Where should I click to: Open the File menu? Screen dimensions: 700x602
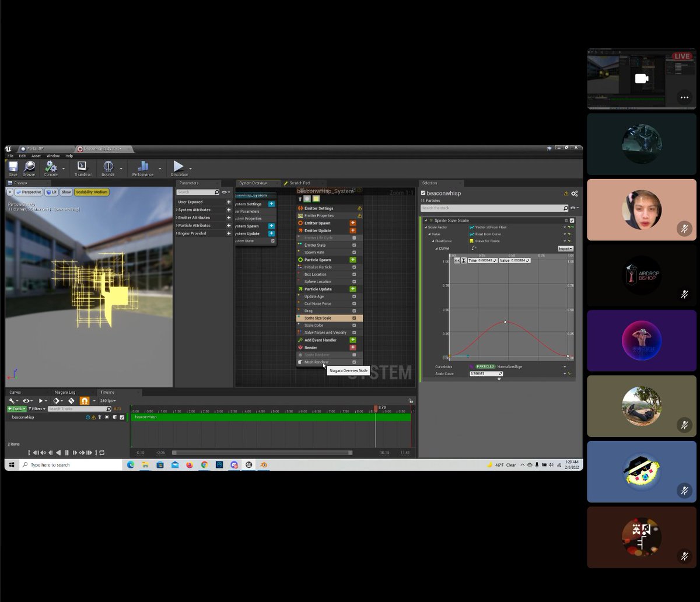pyautogui.click(x=10, y=156)
